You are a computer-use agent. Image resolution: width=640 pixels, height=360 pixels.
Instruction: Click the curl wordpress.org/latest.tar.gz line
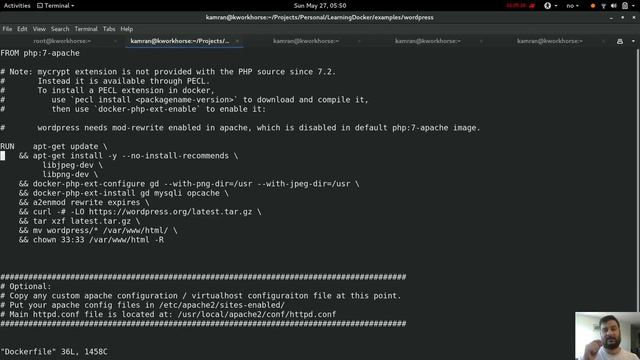pos(140,212)
